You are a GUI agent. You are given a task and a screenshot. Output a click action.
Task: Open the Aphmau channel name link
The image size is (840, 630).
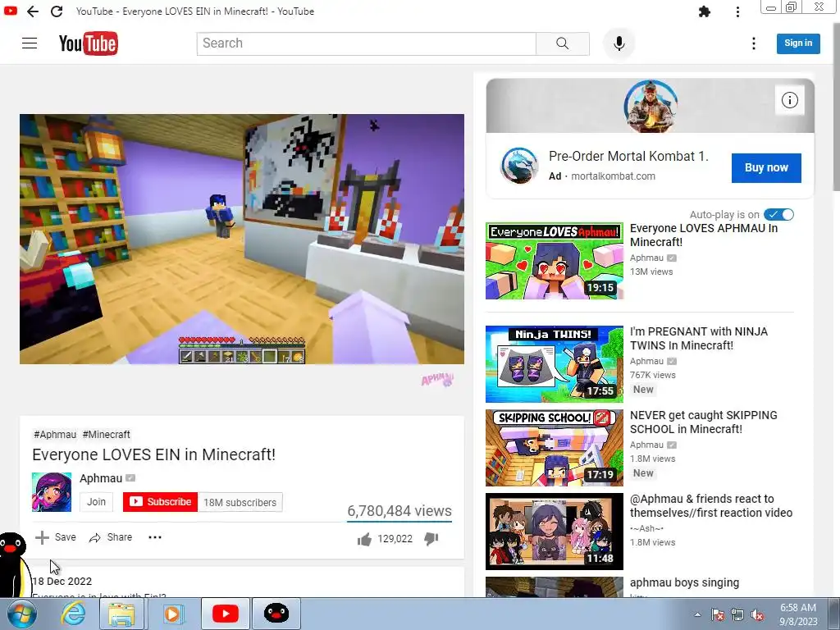(101, 478)
